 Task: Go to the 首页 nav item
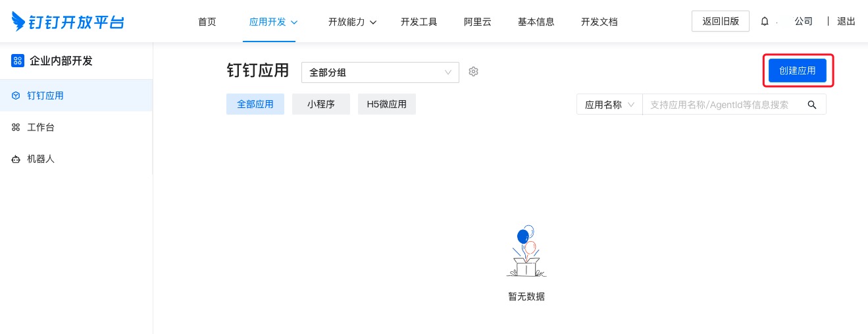click(x=207, y=22)
